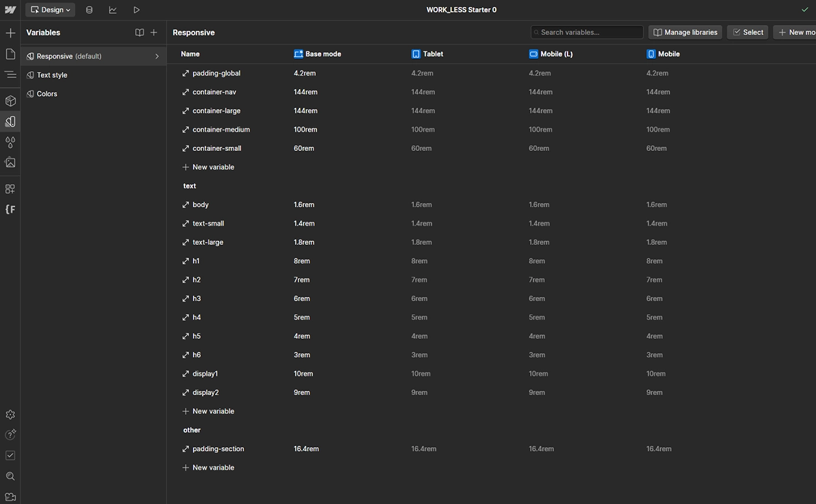The height and width of the screenshot is (504, 816).
Task: Open the Navigator panel
Action: pyautogui.click(x=10, y=74)
